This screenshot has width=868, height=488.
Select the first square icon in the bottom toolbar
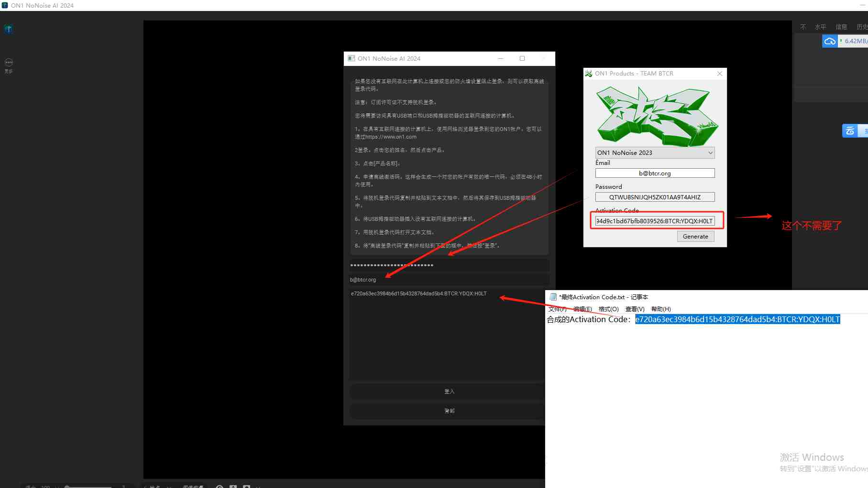click(233, 486)
